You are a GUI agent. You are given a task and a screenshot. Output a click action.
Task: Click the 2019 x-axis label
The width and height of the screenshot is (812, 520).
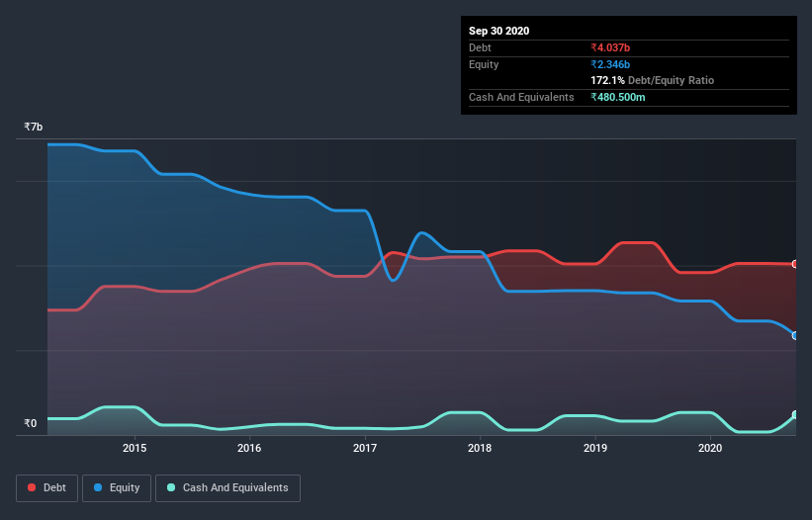point(595,448)
